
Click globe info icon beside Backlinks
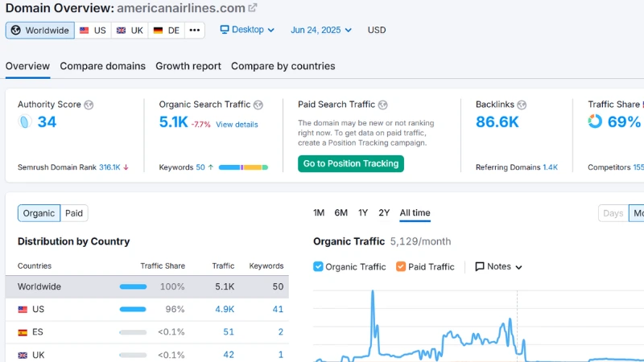pos(522,105)
